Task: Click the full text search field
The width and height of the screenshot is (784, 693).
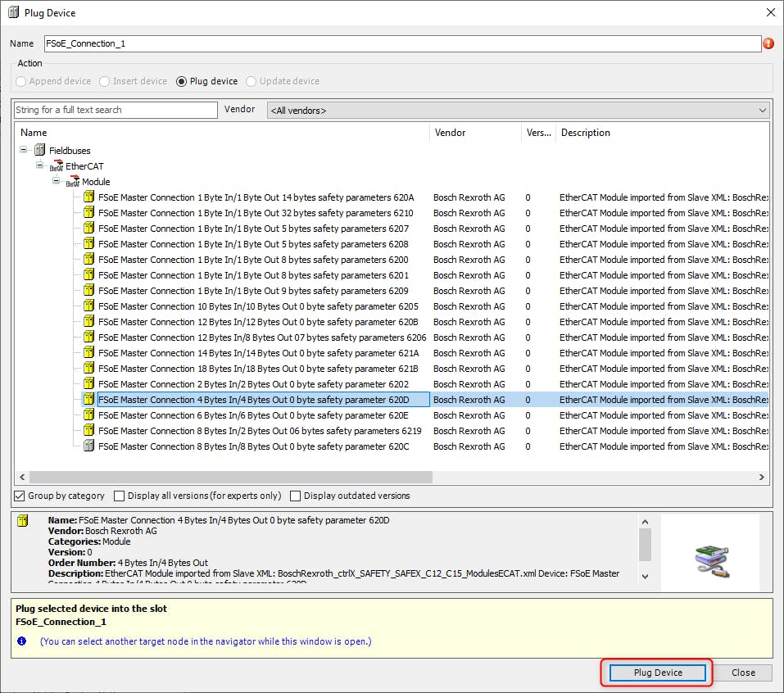Action: [116, 110]
